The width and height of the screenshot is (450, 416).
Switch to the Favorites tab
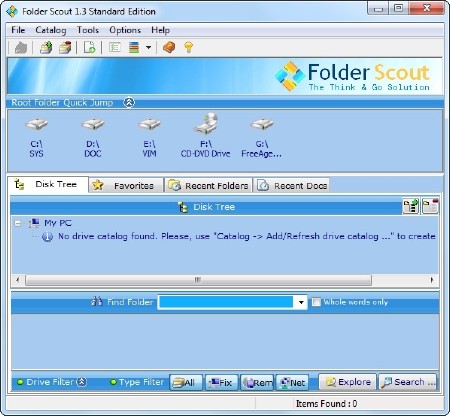(x=126, y=185)
